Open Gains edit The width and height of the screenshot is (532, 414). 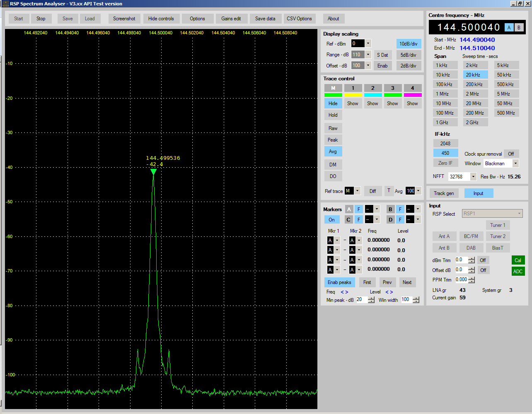coord(231,19)
